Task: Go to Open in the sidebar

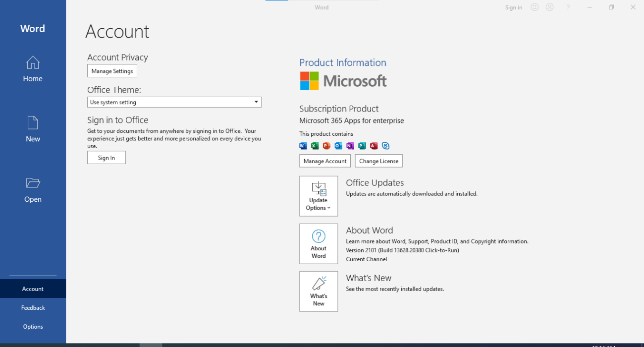Action: tap(33, 190)
